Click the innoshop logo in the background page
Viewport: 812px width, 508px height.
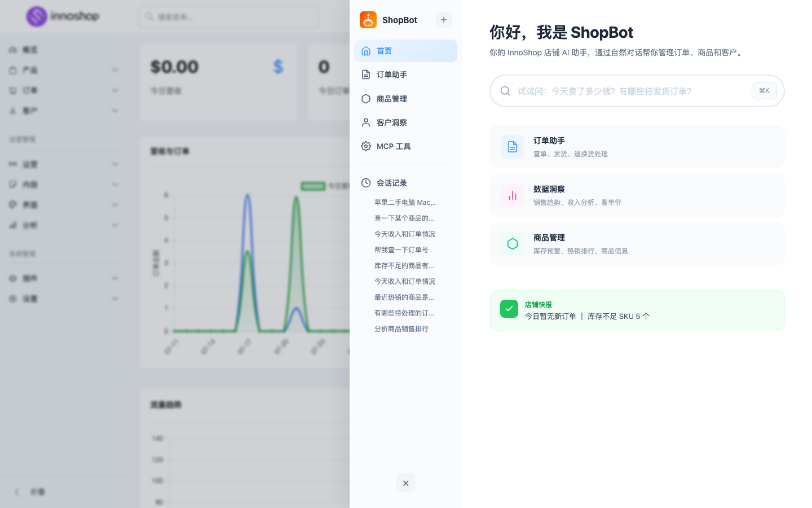click(x=63, y=16)
